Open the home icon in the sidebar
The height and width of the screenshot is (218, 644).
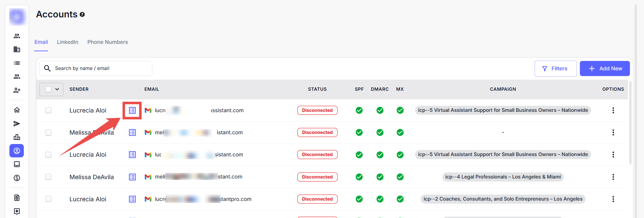[x=17, y=110]
